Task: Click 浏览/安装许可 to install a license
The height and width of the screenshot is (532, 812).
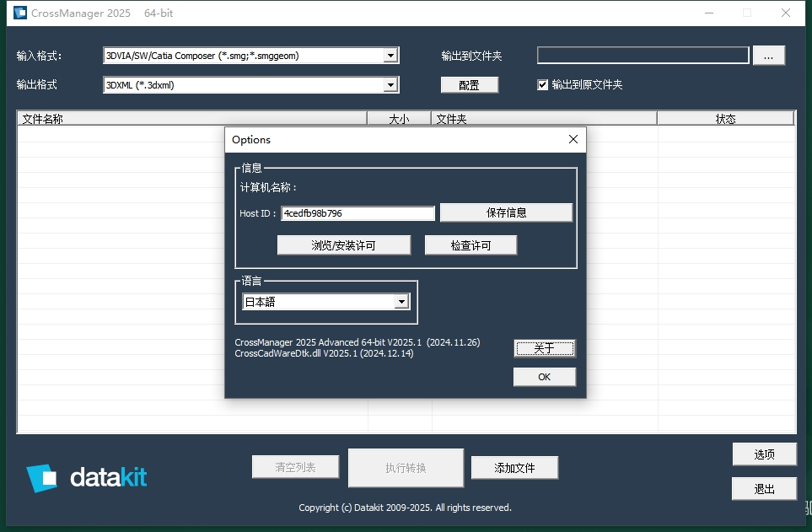Action: point(344,245)
